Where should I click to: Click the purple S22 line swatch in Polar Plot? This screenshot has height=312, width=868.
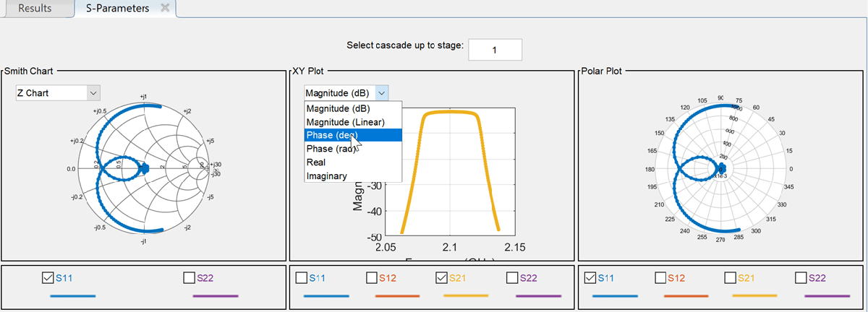pos(825,295)
